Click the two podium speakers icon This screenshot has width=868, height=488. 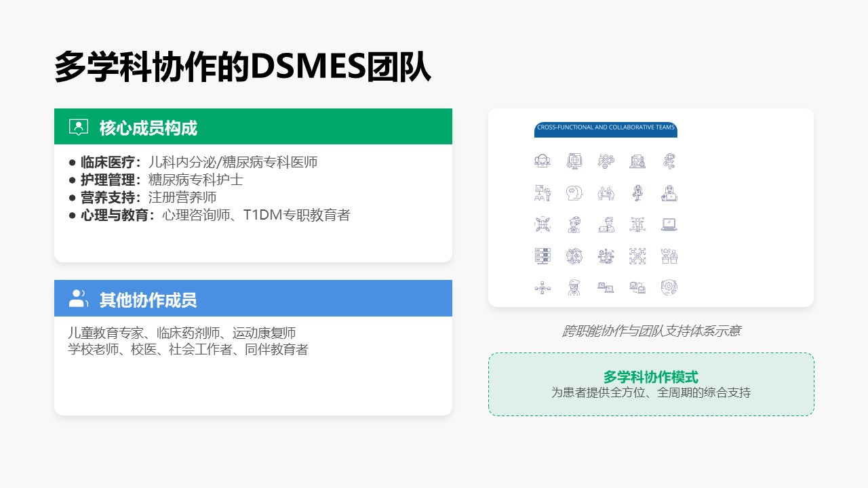[x=669, y=256]
